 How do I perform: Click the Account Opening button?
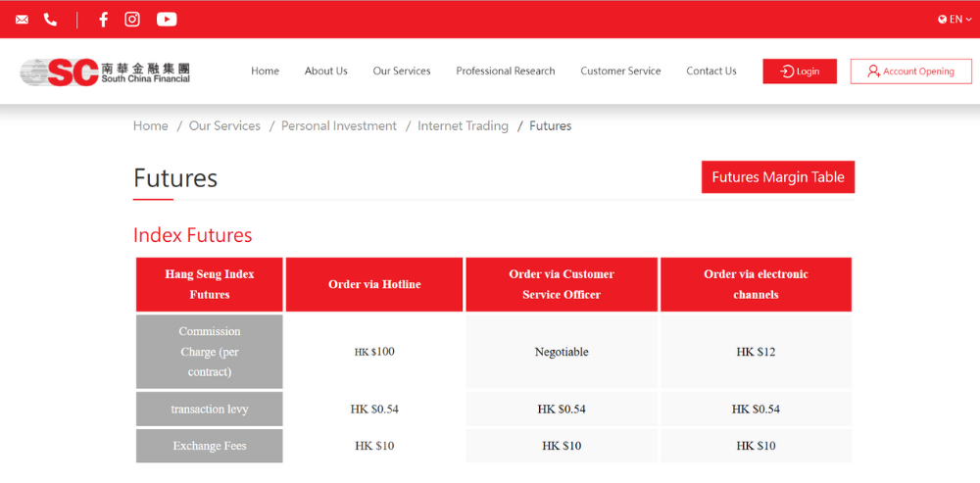(x=910, y=72)
